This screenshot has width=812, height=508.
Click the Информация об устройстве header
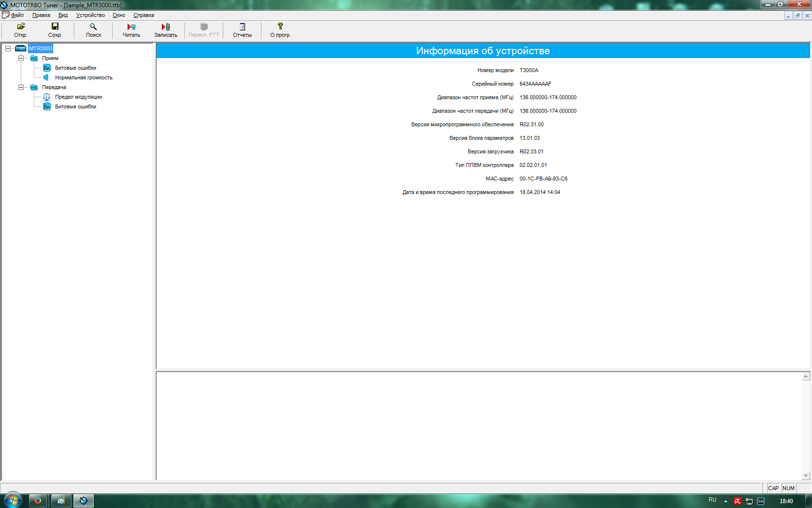click(x=483, y=51)
